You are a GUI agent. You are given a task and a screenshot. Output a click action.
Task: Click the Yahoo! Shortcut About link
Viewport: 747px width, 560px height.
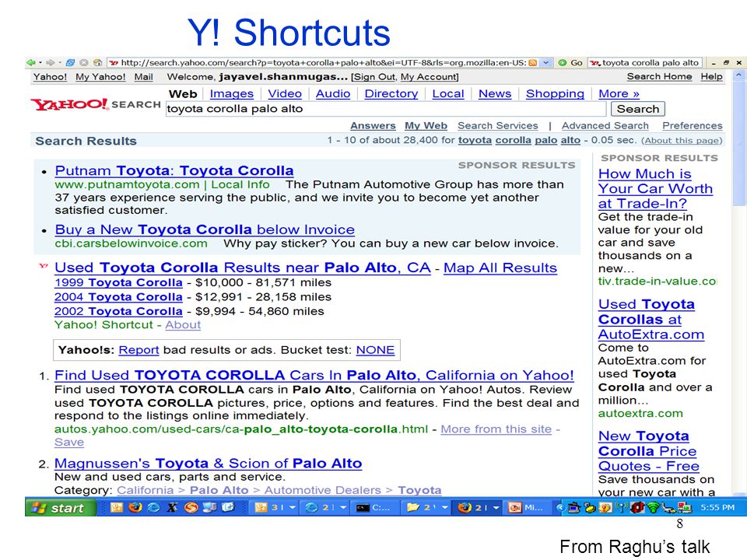pos(183,325)
